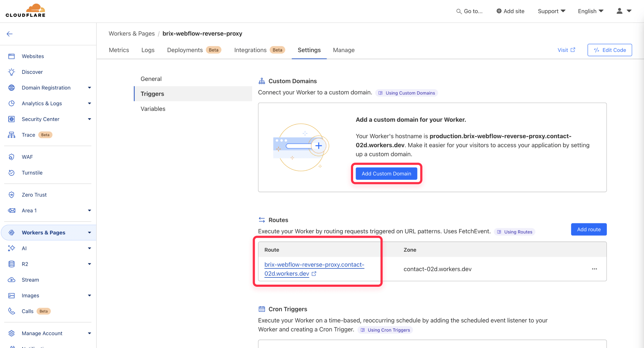Open the user account profile icon
Image resolution: width=644 pixels, height=348 pixels.
pos(619,11)
